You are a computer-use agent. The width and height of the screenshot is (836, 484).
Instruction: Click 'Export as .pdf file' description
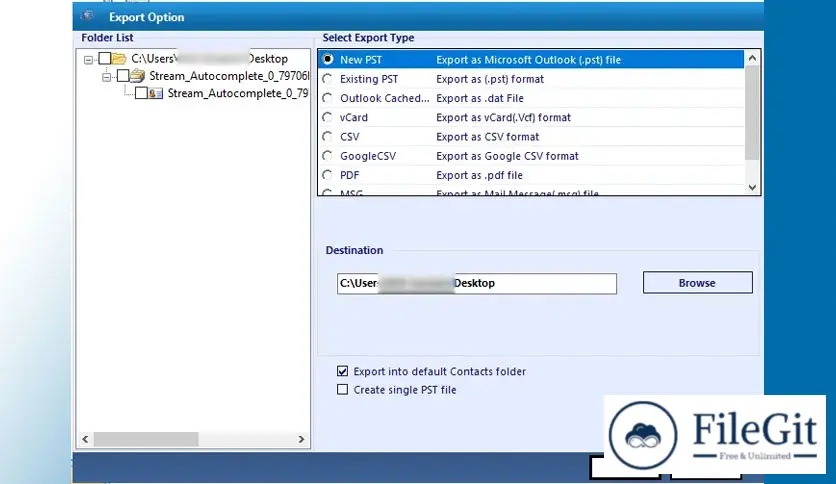click(479, 175)
